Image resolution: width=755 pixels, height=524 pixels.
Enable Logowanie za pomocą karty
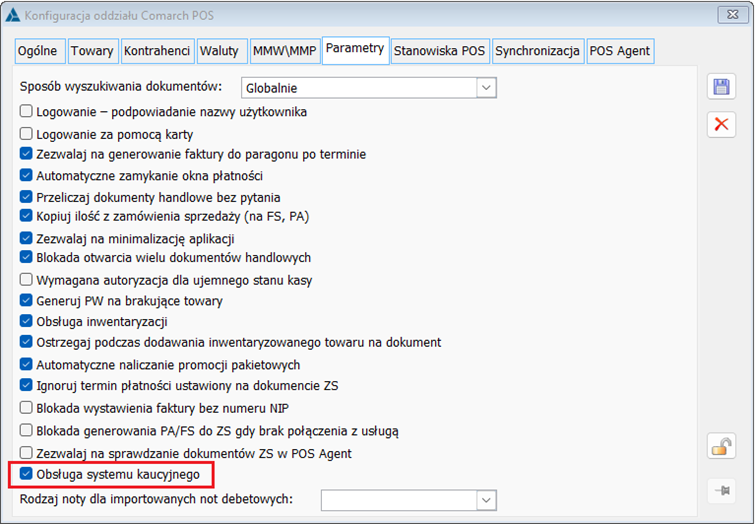click(27, 134)
